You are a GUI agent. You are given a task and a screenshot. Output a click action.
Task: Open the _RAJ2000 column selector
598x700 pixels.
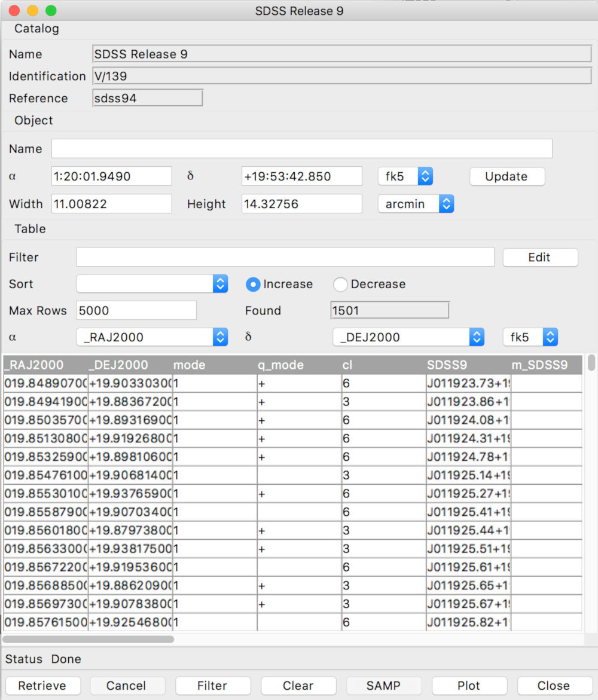pos(152,337)
